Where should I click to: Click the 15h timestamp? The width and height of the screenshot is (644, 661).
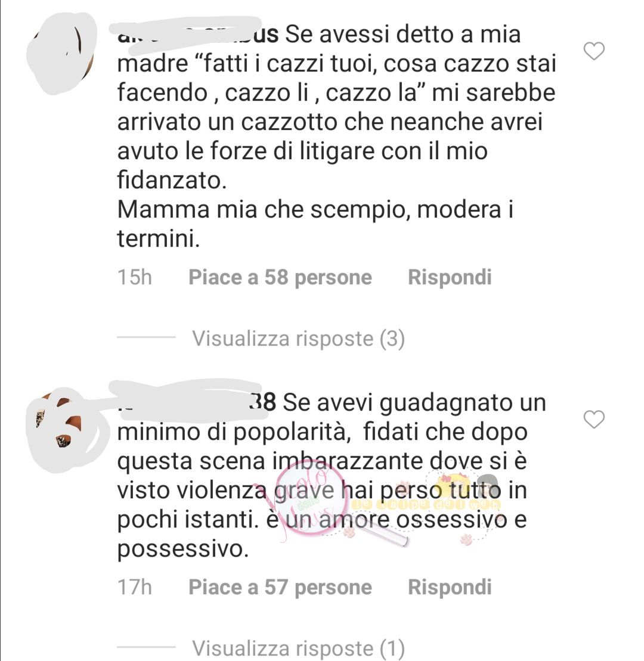pyautogui.click(x=135, y=277)
